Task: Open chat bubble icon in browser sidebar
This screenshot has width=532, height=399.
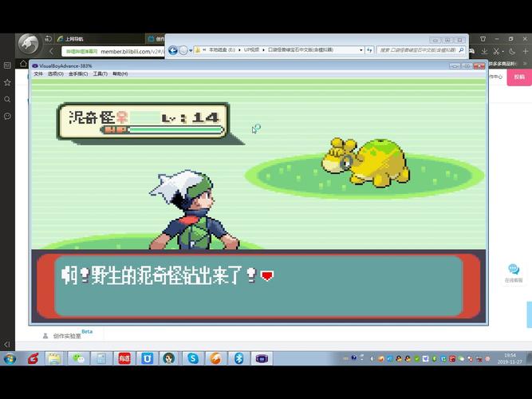Action: click(7, 117)
